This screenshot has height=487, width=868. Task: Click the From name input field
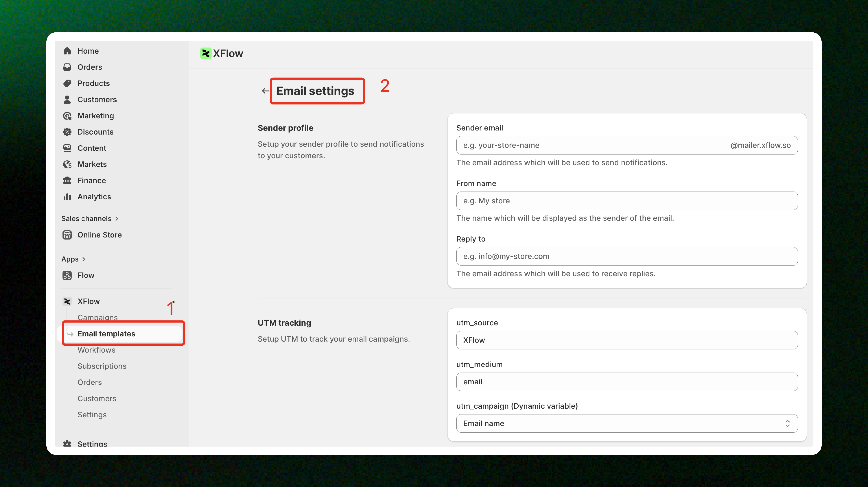tap(627, 201)
